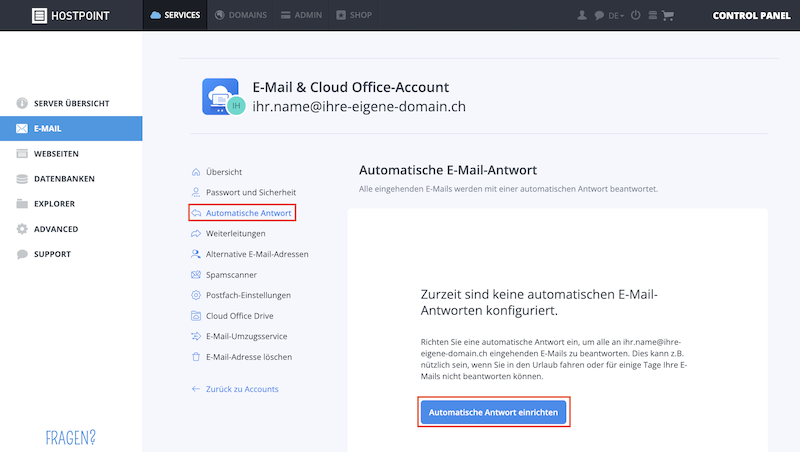The width and height of the screenshot is (800, 452).
Task: Click Automatische Antwort einrichten button
Action: 493,412
